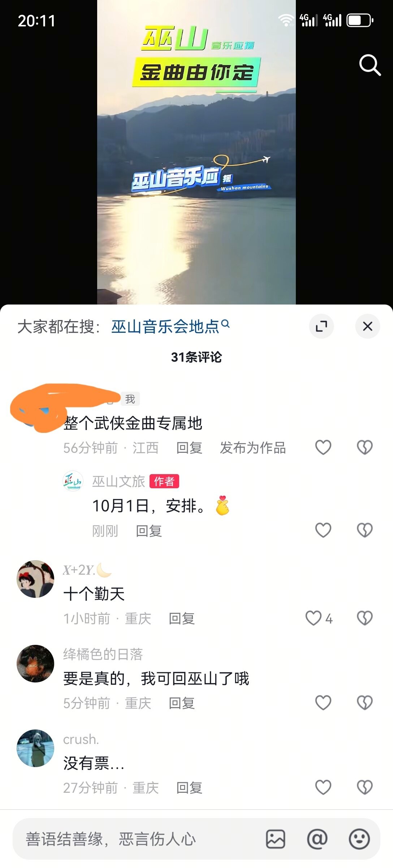
Task: Like the 巫山文旅 author reply
Action: pyautogui.click(x=323, y=530)
